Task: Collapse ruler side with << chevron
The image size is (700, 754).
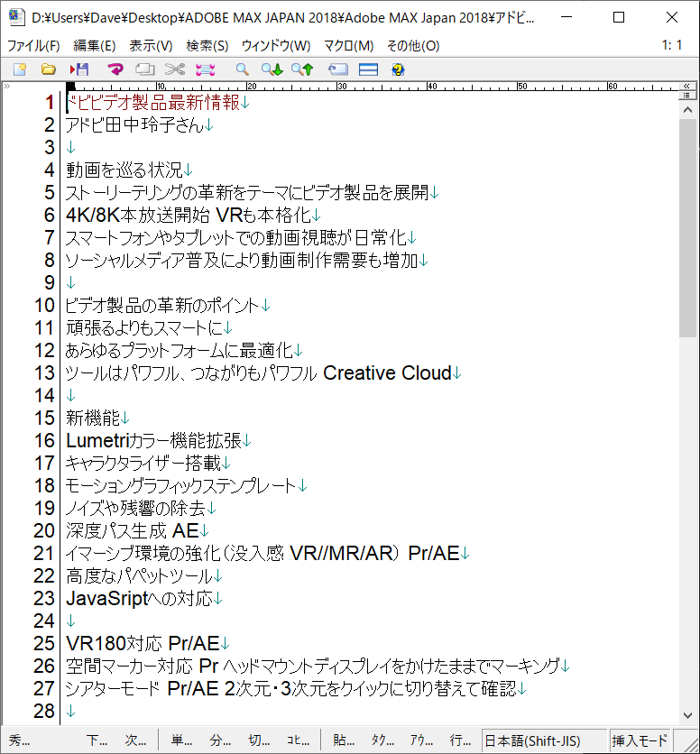Action: pos(686,86)
